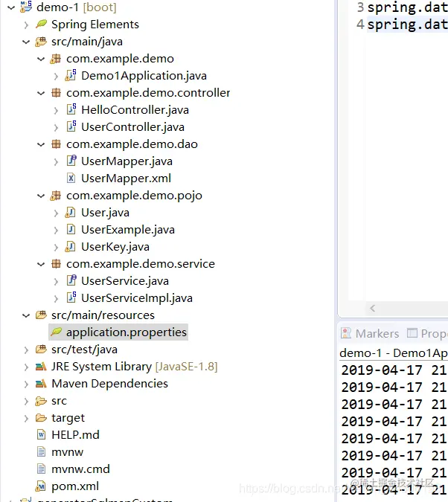Click the HELP.md file icon
This screenshot has width=448, height=502.
point(41,435)
